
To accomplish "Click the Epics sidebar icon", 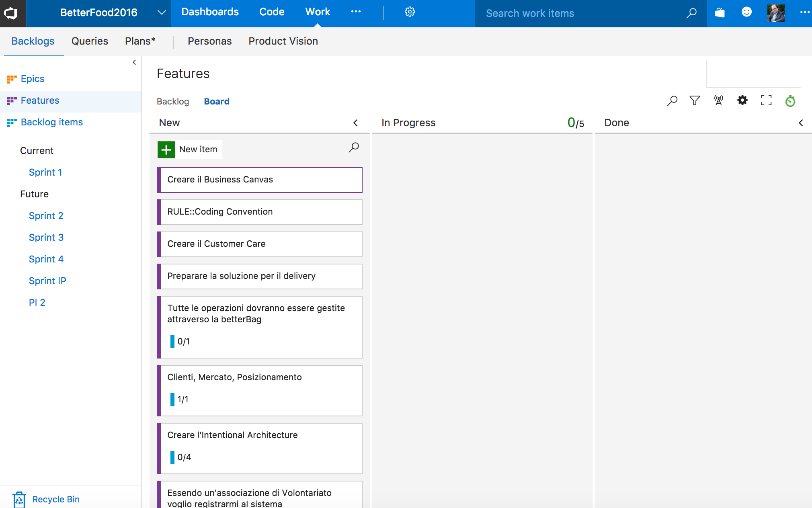I will click(11, 78).
